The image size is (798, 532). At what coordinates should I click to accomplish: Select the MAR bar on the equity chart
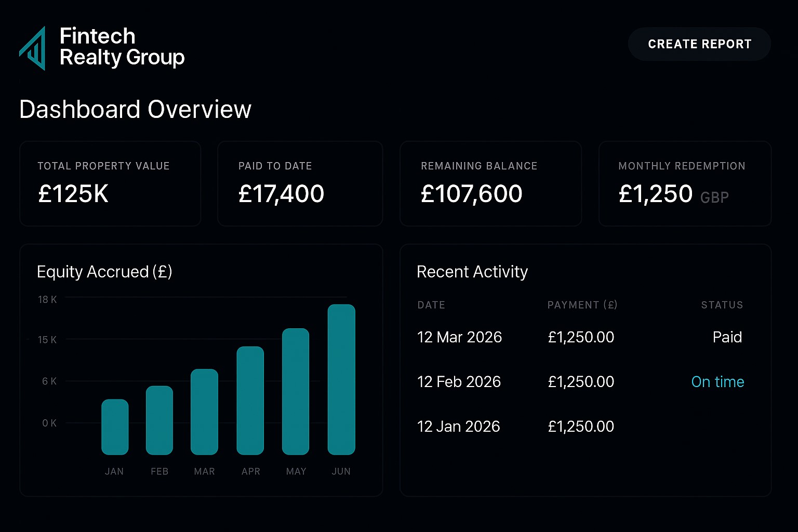(204, 411)
